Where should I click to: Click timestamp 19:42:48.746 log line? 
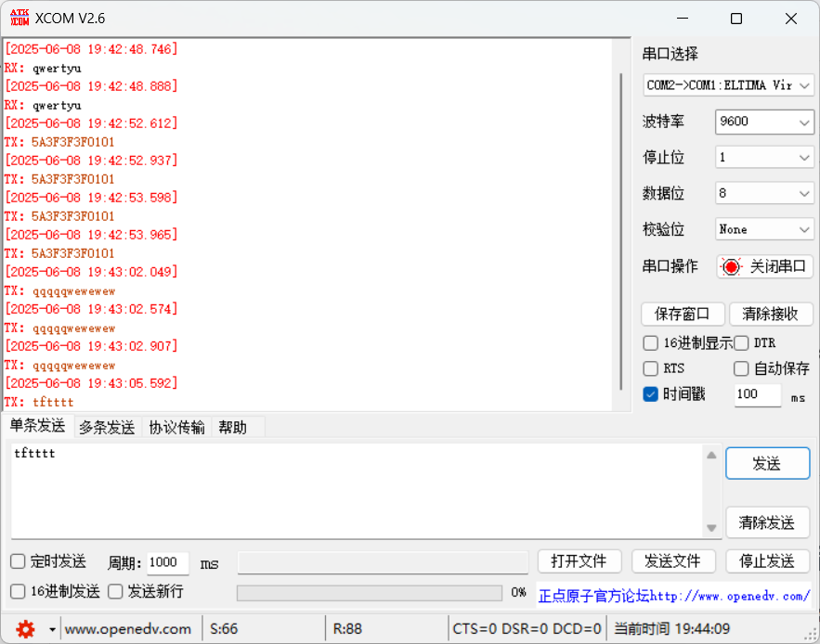coord(92,49)
